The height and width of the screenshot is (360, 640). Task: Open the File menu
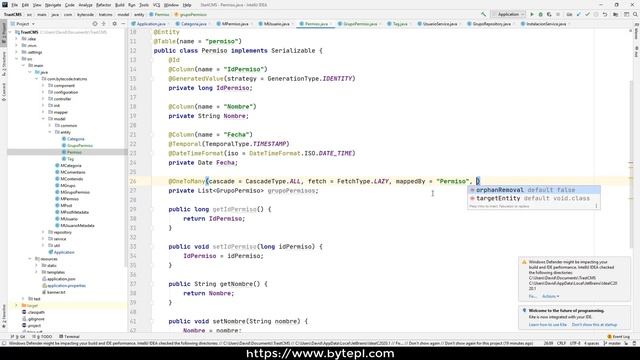14,5
